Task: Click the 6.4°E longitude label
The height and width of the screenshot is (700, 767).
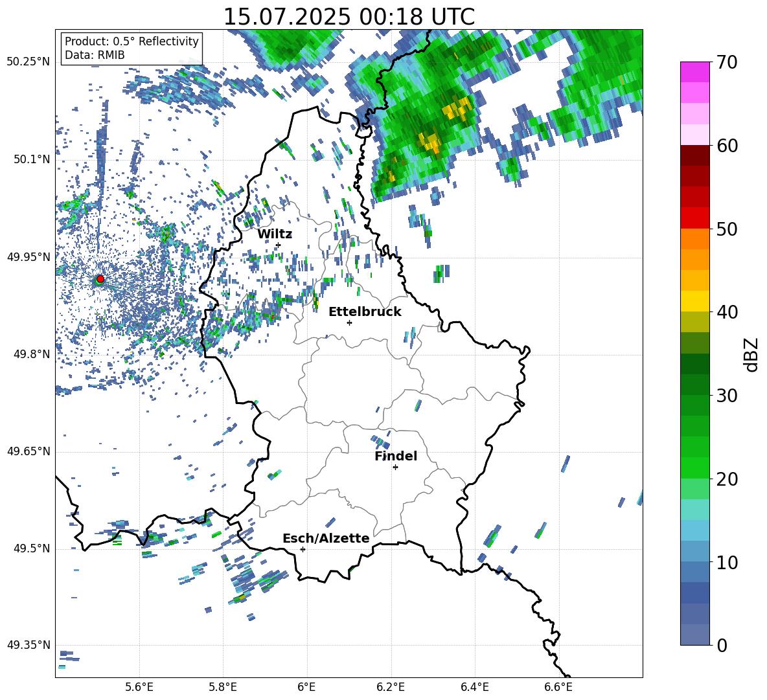Action: pos(474,688)
